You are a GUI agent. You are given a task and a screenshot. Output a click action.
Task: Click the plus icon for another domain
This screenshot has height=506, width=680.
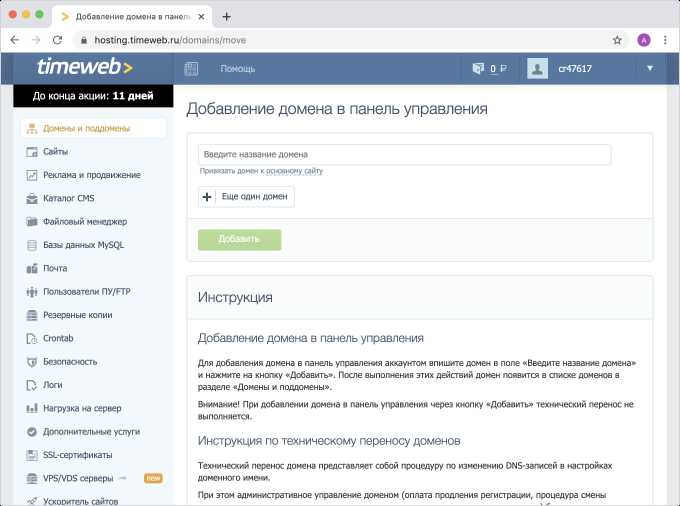[x=207, y=197]
